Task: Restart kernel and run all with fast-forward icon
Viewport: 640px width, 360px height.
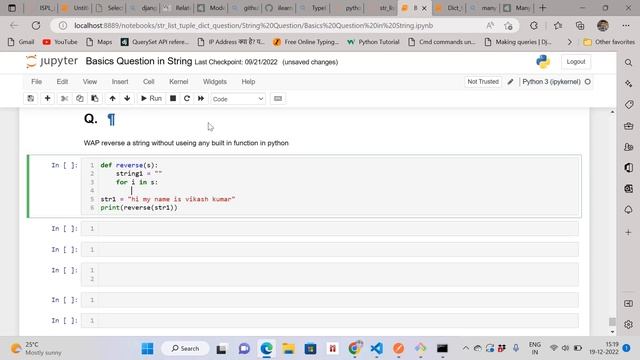Action: pos(201,98)
